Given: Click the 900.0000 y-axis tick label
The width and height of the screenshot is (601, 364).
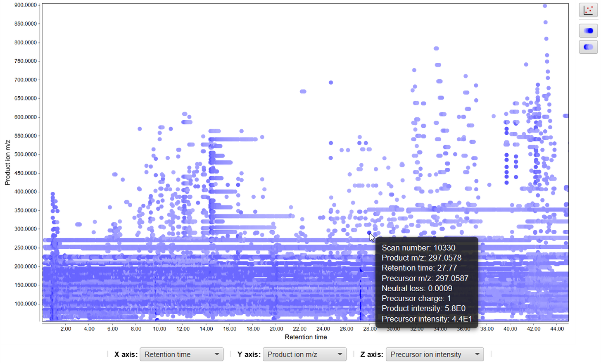Looking at the screenshot, I should click(26, 5).
